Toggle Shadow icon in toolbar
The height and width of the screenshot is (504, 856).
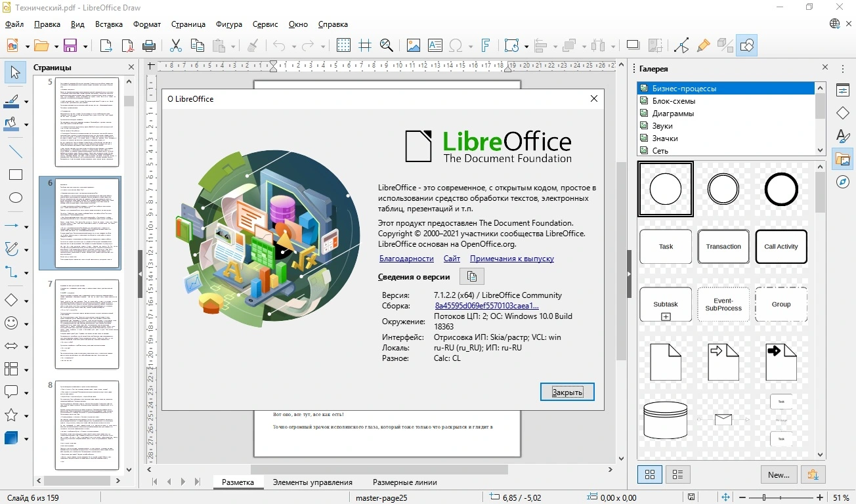pos(633,45)
